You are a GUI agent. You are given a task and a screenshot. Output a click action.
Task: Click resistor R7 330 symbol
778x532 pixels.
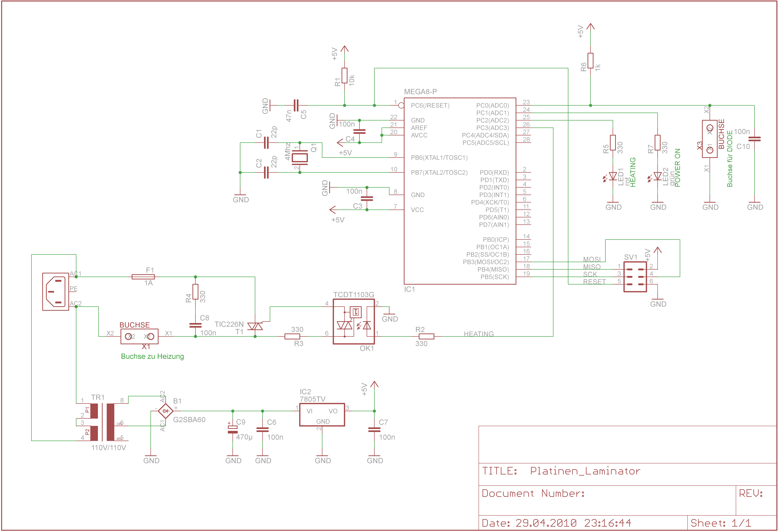point(657,143)
